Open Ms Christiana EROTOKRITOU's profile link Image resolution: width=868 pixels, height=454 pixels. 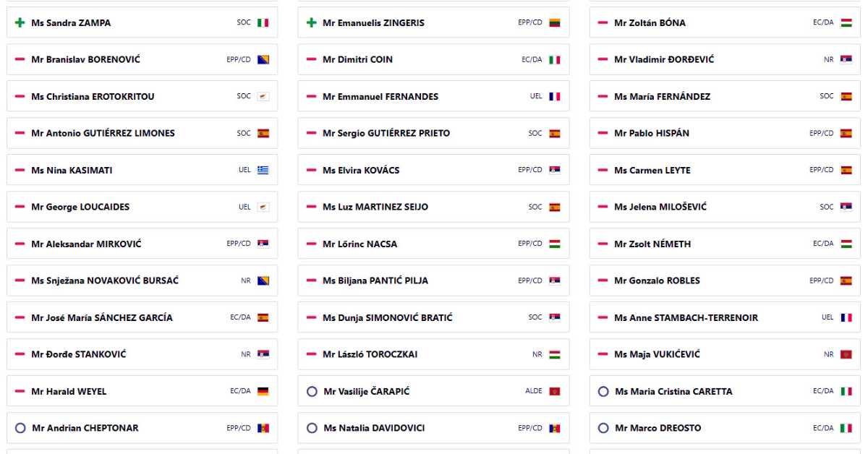click(x=93, y=97)
